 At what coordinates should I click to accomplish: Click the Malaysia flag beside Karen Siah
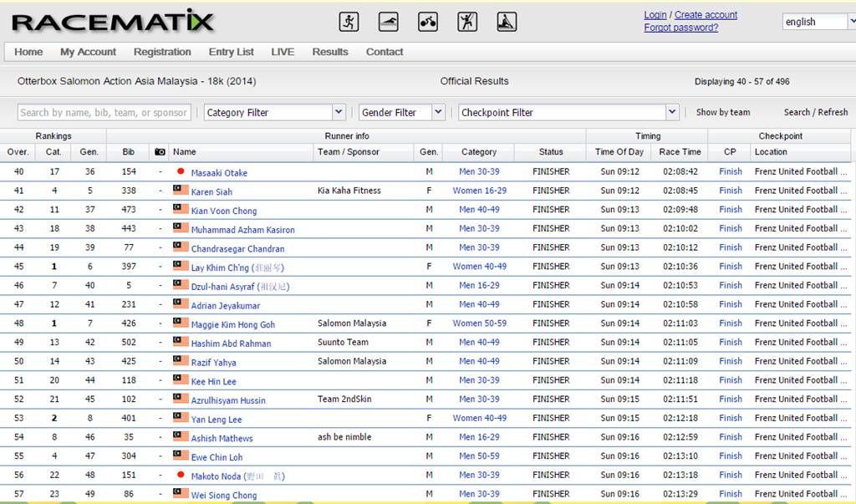coord(181,190)
